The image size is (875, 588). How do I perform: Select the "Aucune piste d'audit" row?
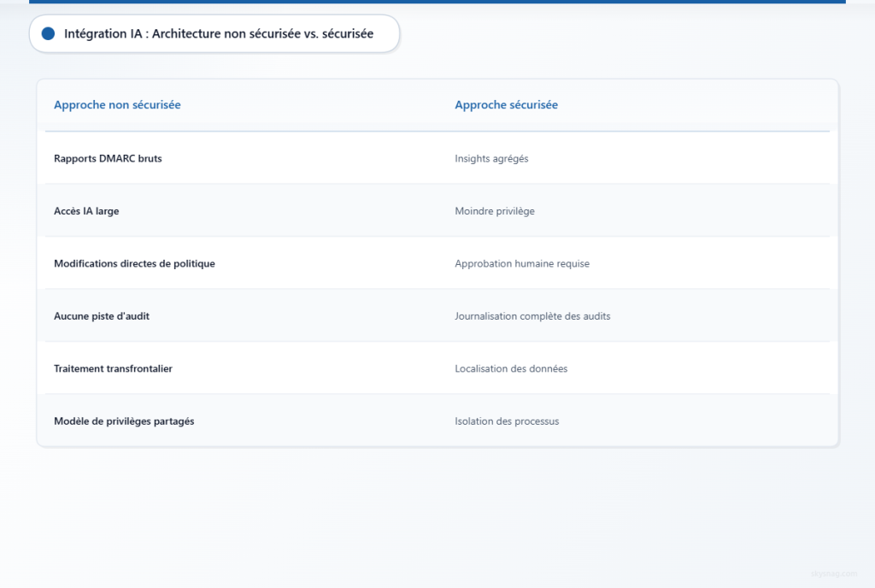437,315
